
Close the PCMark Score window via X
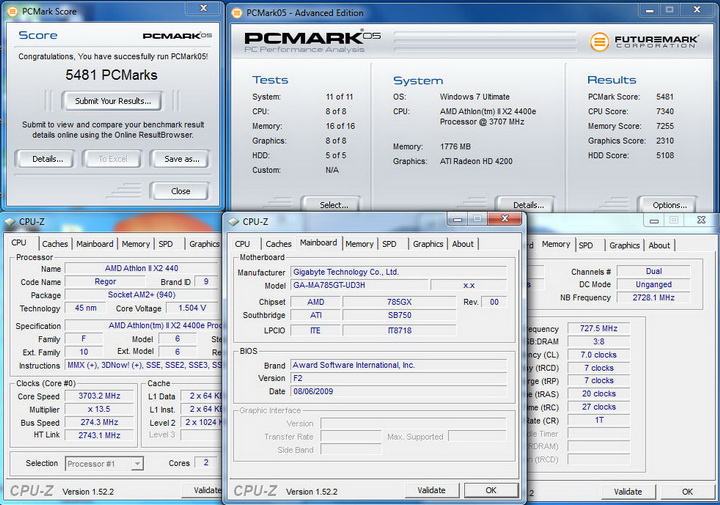pos(204,8)
